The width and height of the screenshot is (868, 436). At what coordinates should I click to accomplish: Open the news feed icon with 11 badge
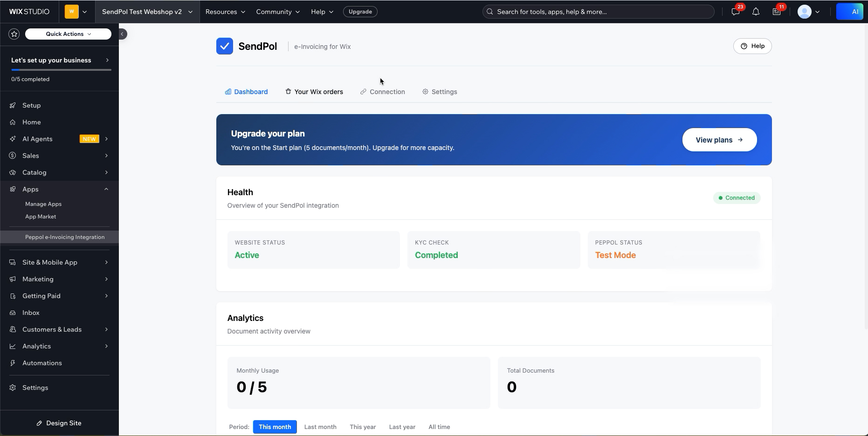(777, 12)
